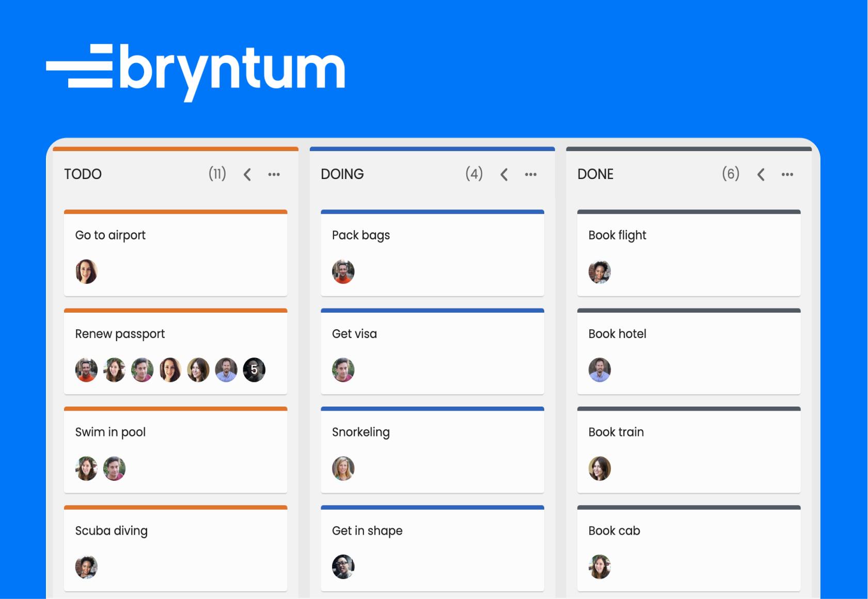The width and height of the screenshot is (868, 599).
Task: Click the +5 overflow avatar on Renew passport
Action: (254, 370)
